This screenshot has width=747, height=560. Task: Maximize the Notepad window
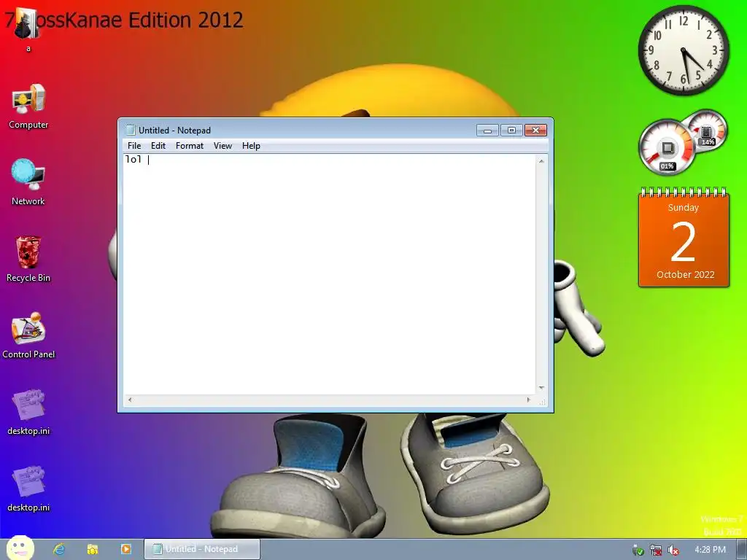511,130
